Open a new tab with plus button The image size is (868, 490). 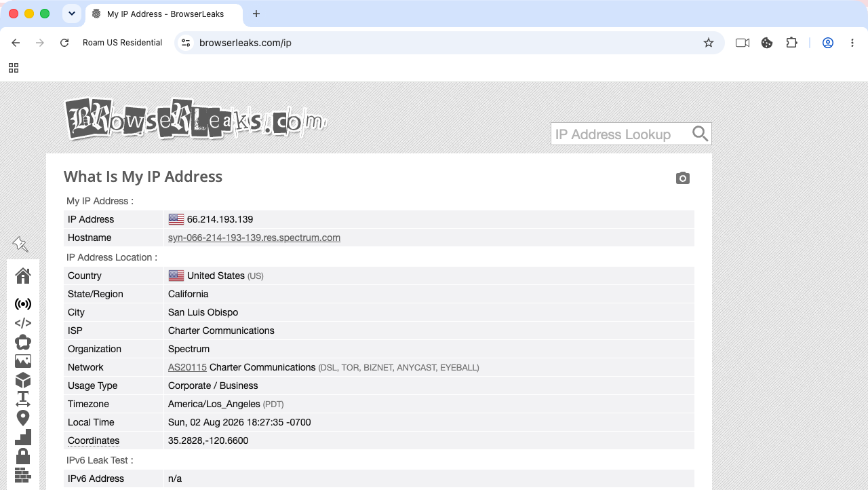tap(256, 14)
